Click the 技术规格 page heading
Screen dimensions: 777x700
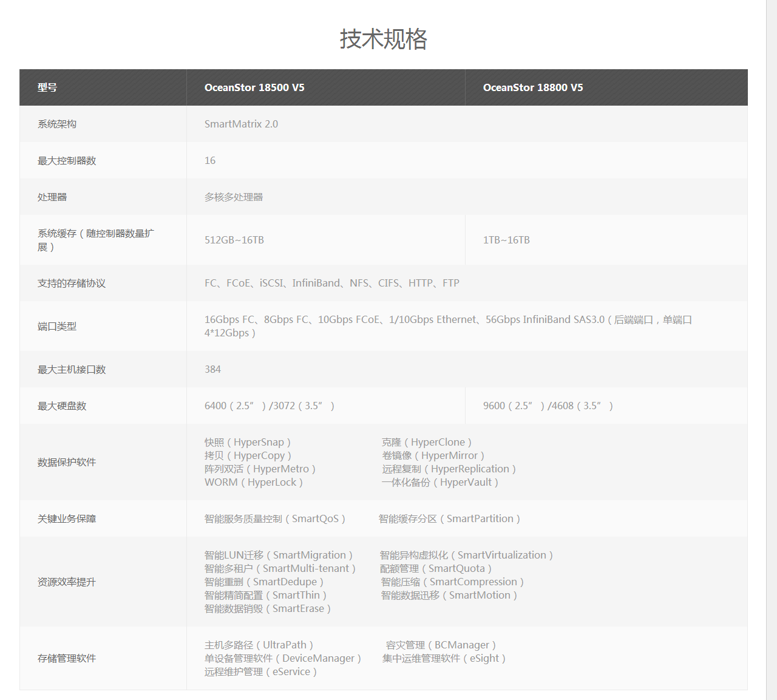click(383, 39)
